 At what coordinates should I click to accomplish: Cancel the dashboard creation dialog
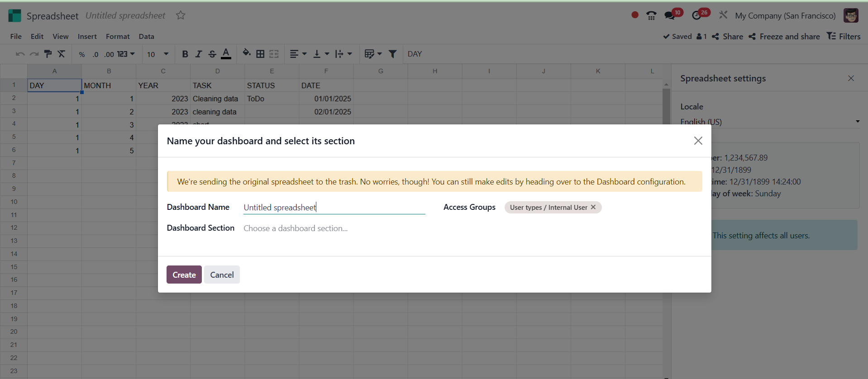tap(222, 275)
